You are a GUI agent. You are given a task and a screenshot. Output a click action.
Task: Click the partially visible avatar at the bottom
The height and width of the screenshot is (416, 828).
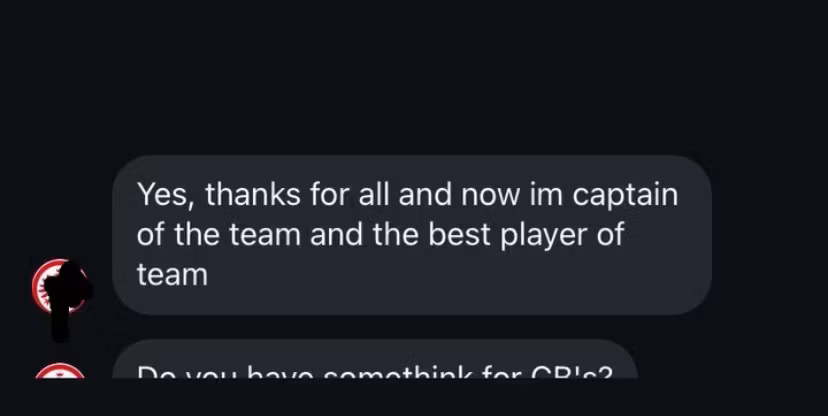(x=59, y=371)
